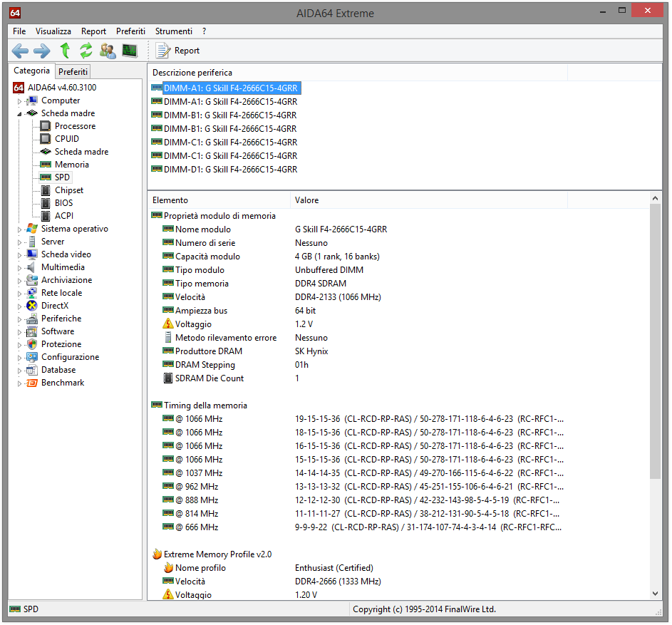This screenshot has height=625, width=672.
Task: Open the users manage report icon
Action: coord(108,51)
